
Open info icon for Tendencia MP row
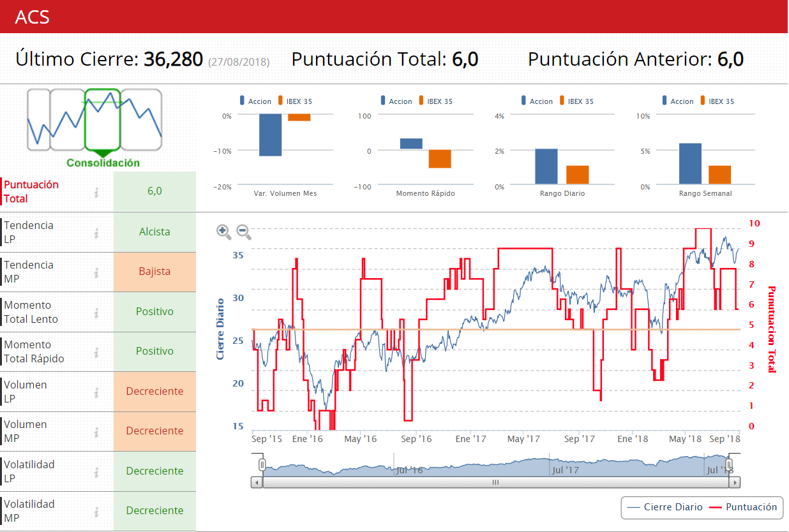[96, 272]
